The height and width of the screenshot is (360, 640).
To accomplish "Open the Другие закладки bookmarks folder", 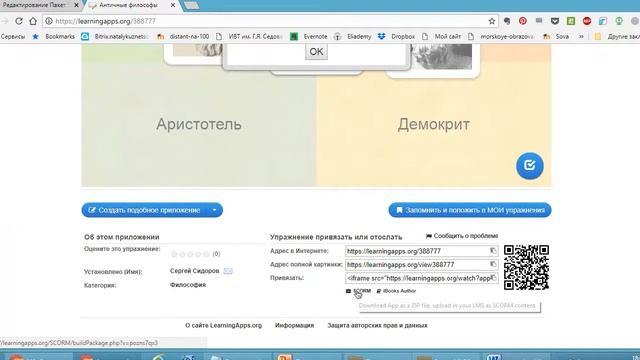I will pos(616,36).
